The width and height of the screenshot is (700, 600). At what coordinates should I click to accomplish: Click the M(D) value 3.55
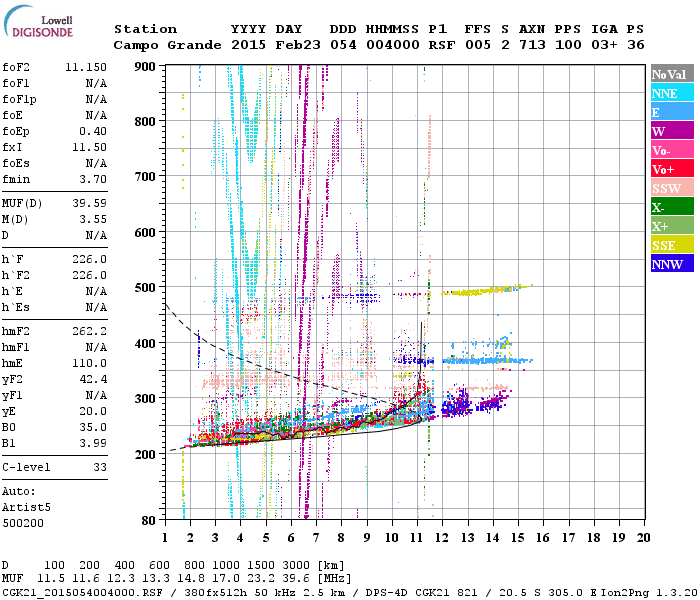pos(93,219)
